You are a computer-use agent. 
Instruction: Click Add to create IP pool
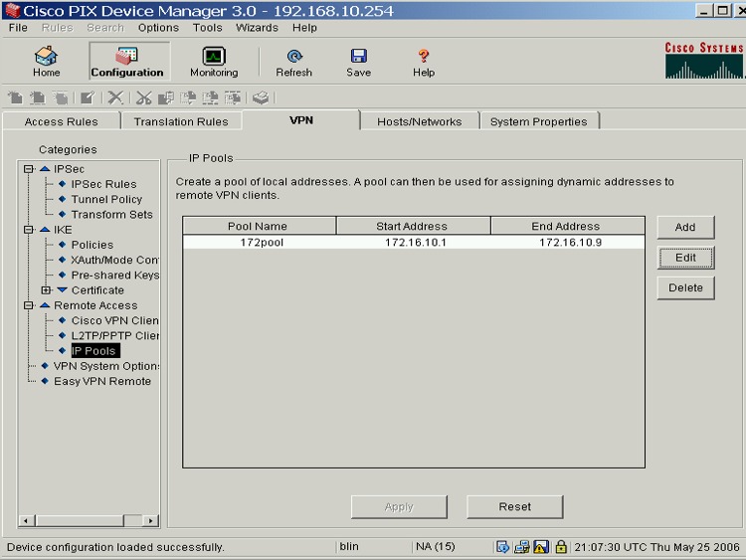685,228
